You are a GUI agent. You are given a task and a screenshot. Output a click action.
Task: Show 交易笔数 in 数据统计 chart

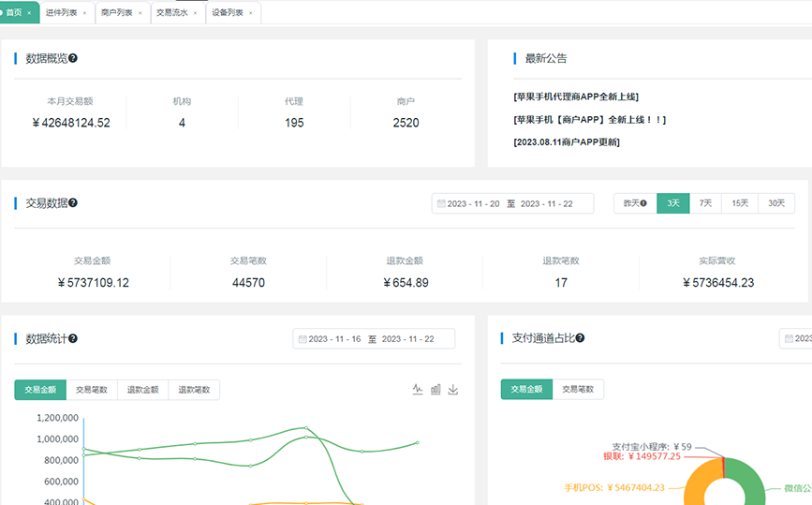point(92,390)
